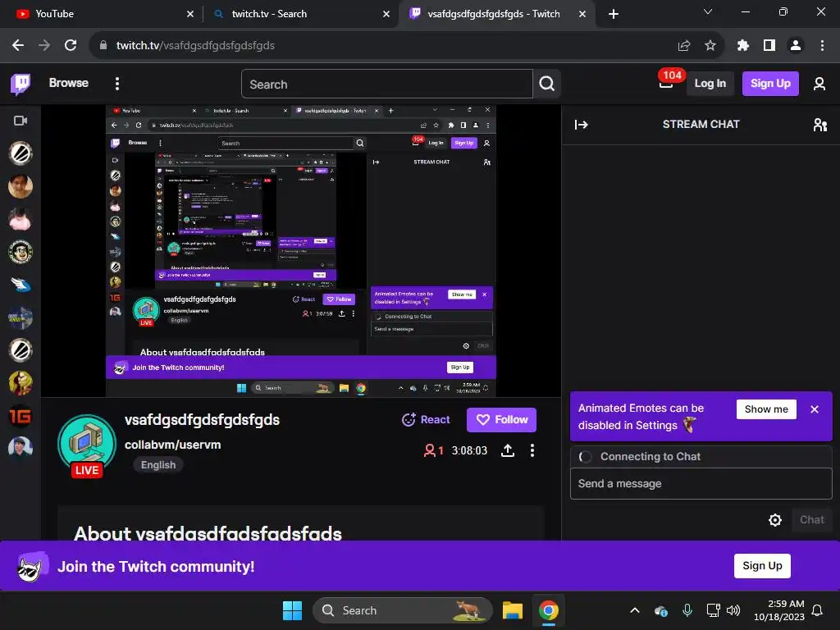Open the Twitch home logo

point(21,84)
